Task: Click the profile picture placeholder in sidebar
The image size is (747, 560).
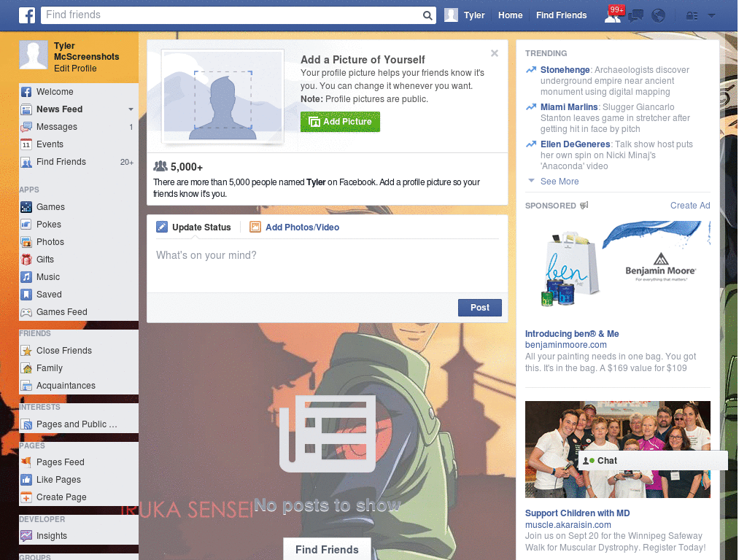Action: [x=34, y=55]
